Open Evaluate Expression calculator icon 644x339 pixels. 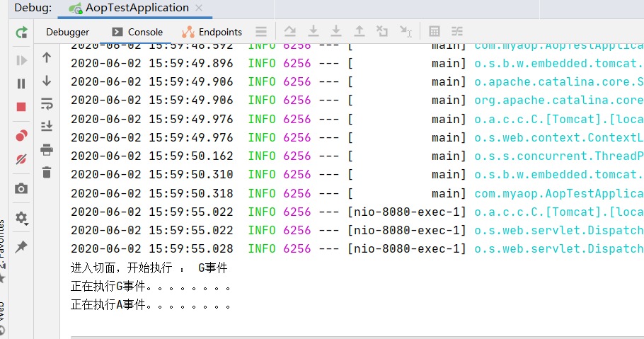[x=434, y=31]
